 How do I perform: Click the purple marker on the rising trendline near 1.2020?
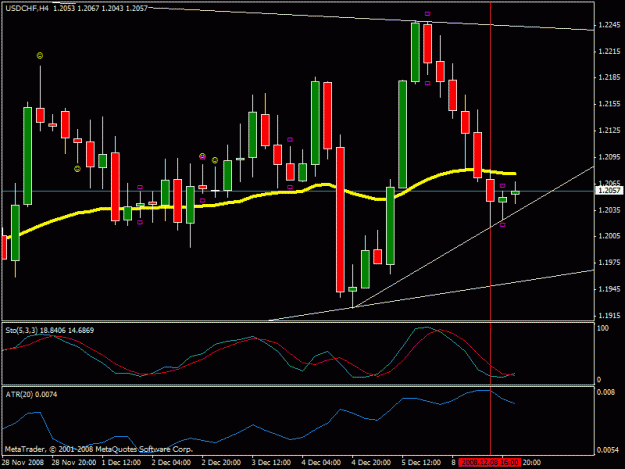503,225
